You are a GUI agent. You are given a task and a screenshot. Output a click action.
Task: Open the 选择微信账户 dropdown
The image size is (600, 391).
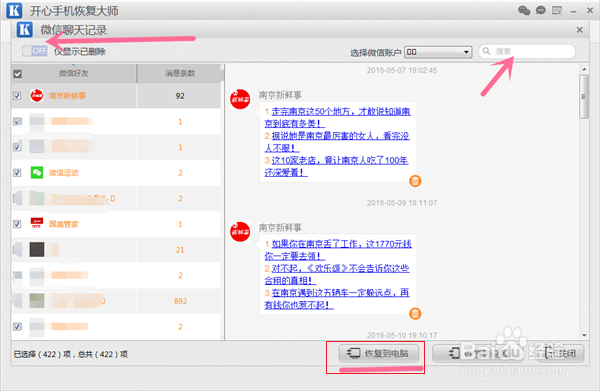[438, 52]
